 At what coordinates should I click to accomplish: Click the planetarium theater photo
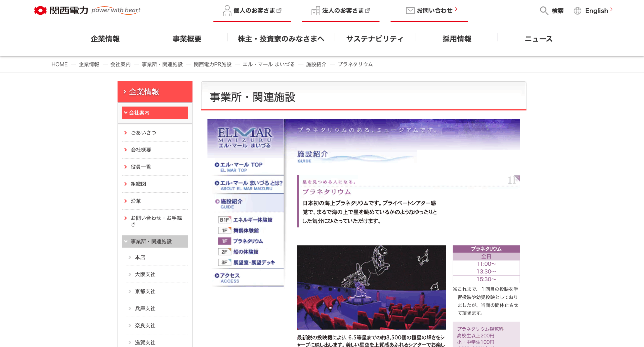tap(371, 287)
